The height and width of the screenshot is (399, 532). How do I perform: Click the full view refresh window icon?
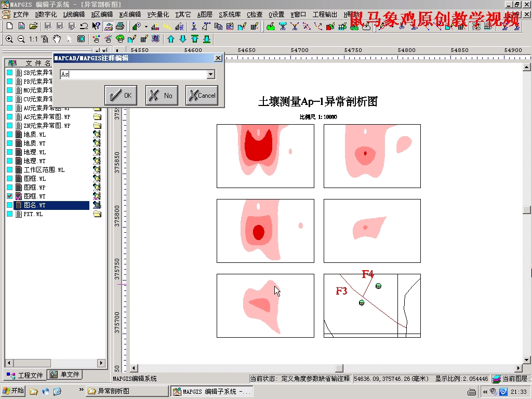[81, 39]
